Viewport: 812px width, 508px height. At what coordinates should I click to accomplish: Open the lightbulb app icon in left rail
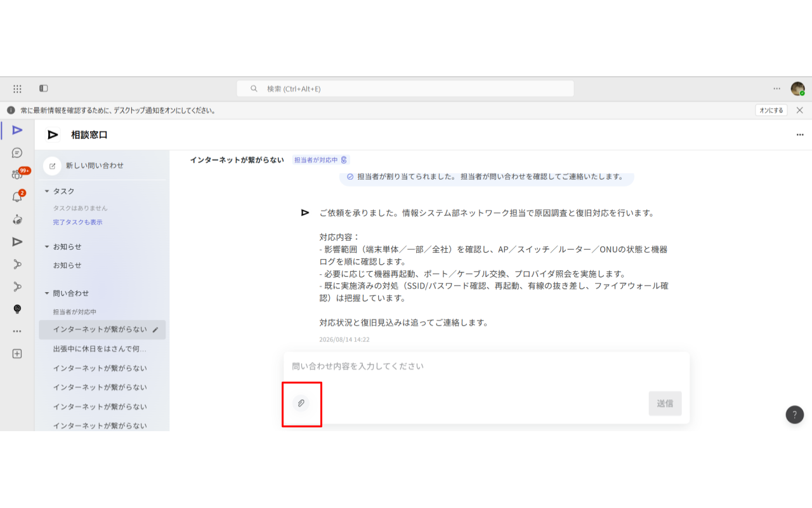tap(17, 309)
